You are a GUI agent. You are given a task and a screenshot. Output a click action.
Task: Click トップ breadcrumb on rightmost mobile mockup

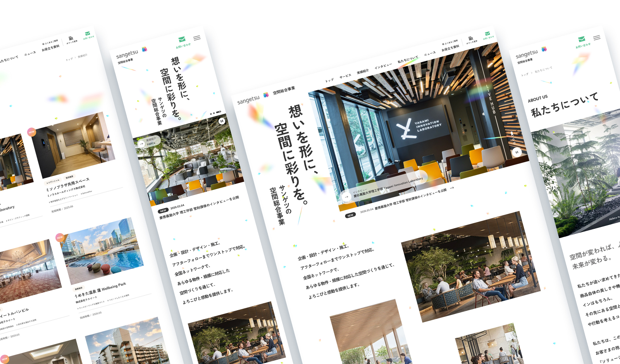click(525, 74)
